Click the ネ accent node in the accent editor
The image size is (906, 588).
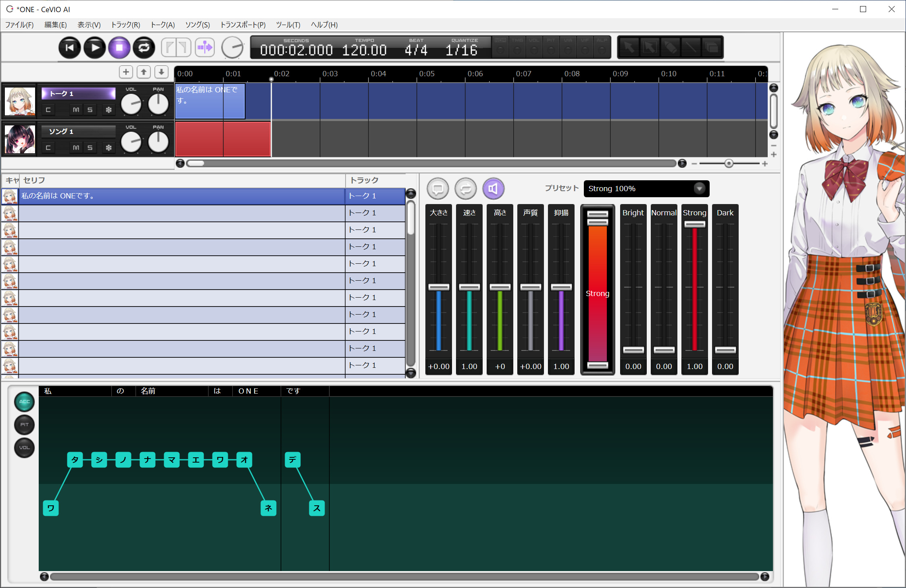[x=269, y=508]
